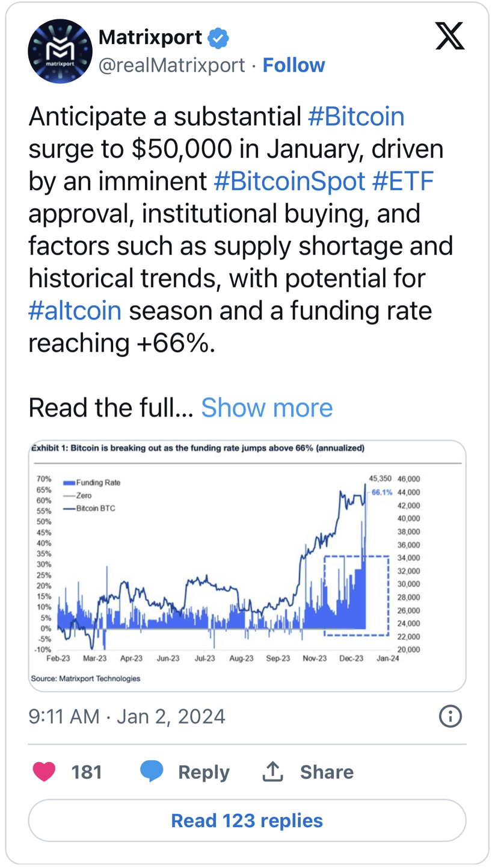The height and width of the screenshot is (868, 498).
Task: Open the tweet info icon
Action: (x=450, y=716)
